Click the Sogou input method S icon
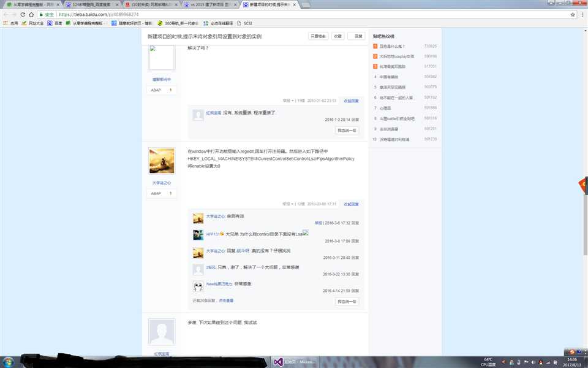 [571, 352]
